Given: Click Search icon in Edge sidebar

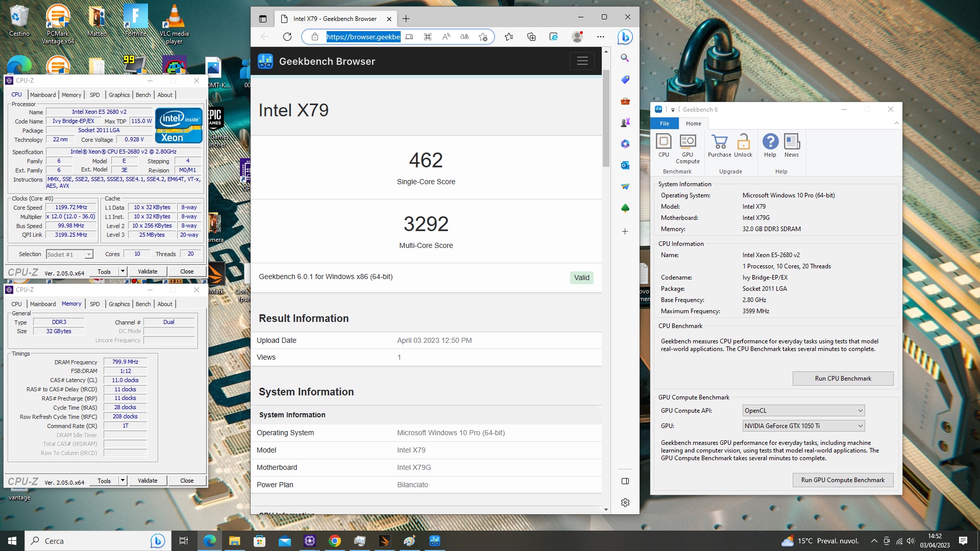Looking at the screenshot, I should [x=625, y=58].
